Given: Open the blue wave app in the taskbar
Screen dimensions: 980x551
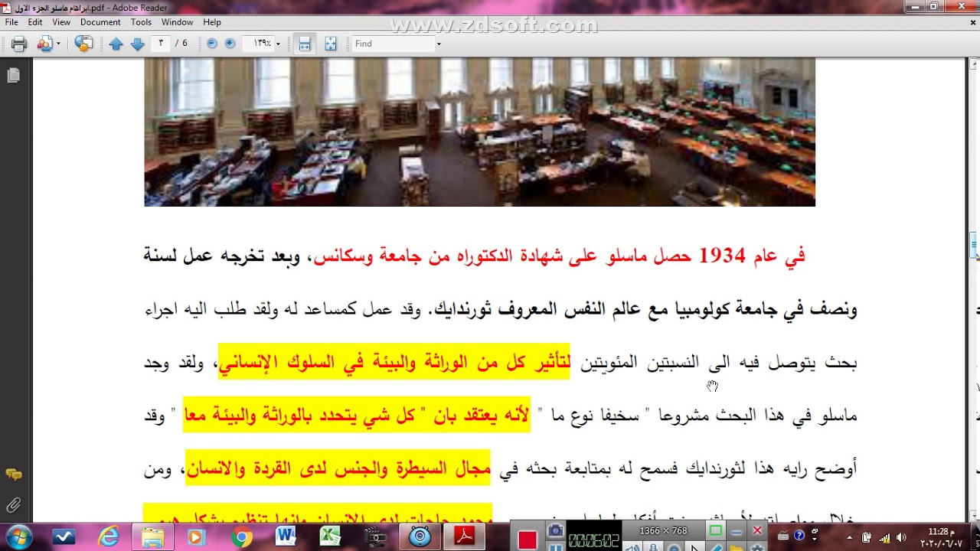Looking at the screenshot, I should pyautogui.click(x=64, y=537).
